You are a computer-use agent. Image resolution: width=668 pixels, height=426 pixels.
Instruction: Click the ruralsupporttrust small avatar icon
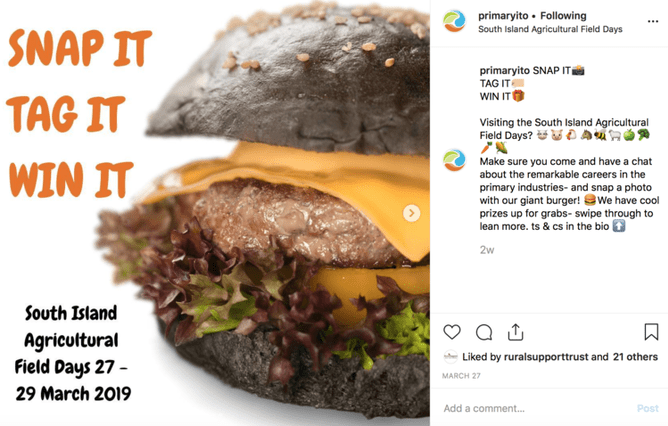click(x=451, y=357)
